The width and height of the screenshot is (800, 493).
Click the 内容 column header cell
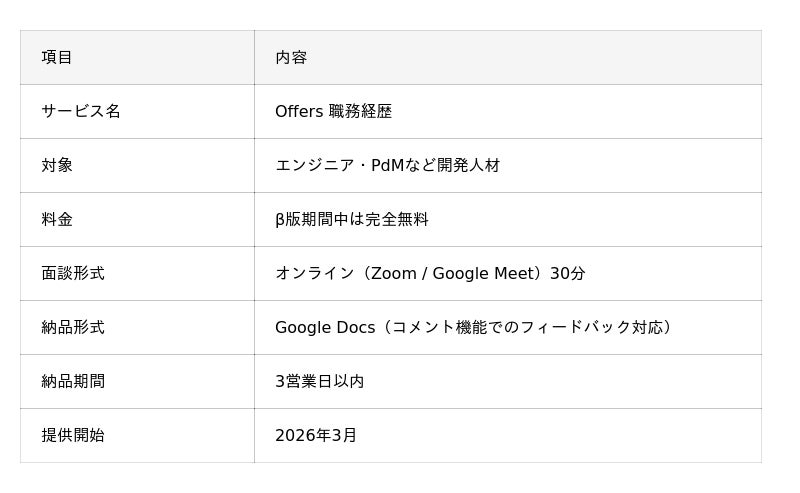click(291, 58)
